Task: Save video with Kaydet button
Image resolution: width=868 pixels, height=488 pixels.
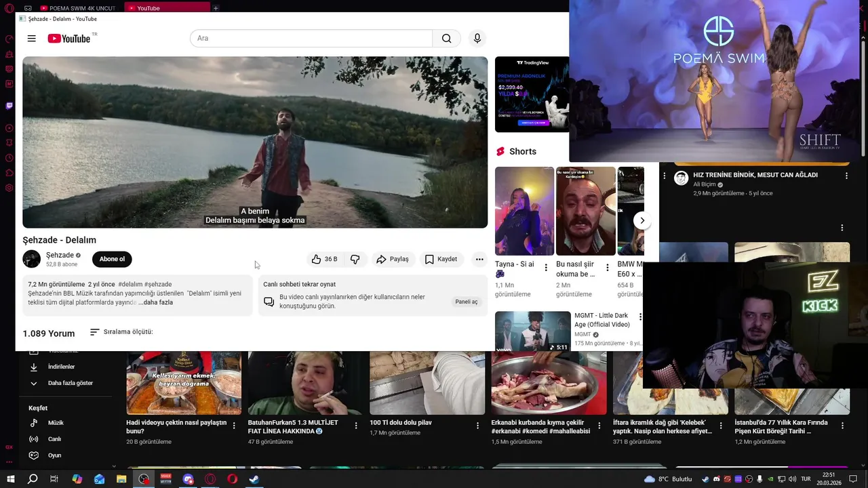Action: tap(441, 259)
